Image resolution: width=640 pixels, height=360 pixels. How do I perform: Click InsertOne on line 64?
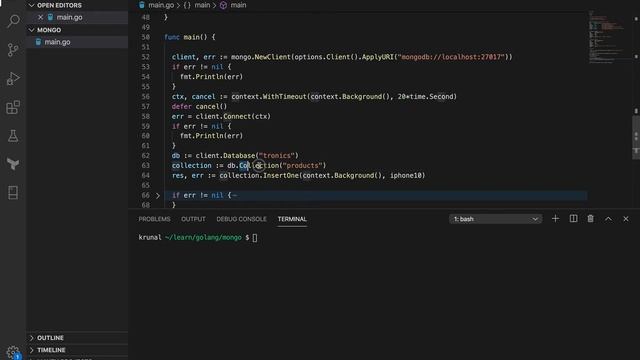281,176
